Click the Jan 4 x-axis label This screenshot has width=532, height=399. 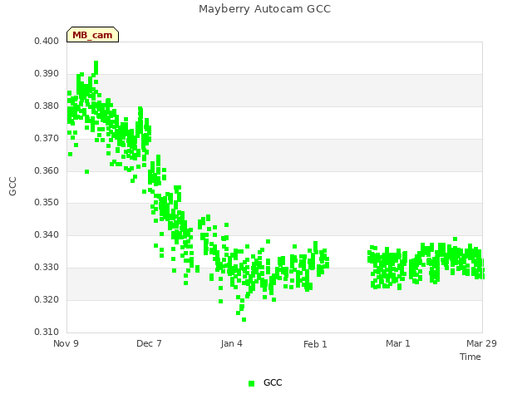(x=231, y=343)
